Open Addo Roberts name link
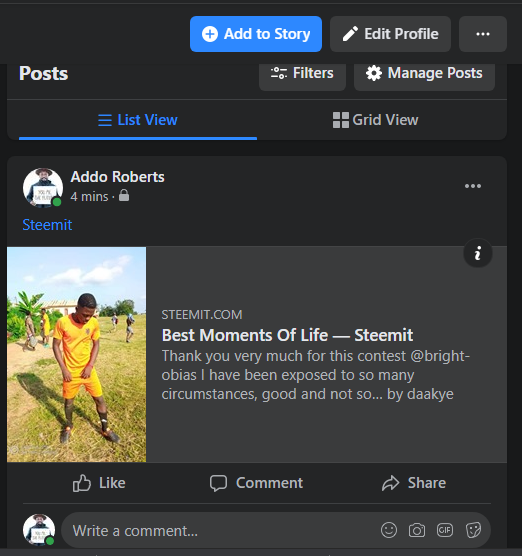 117,177
